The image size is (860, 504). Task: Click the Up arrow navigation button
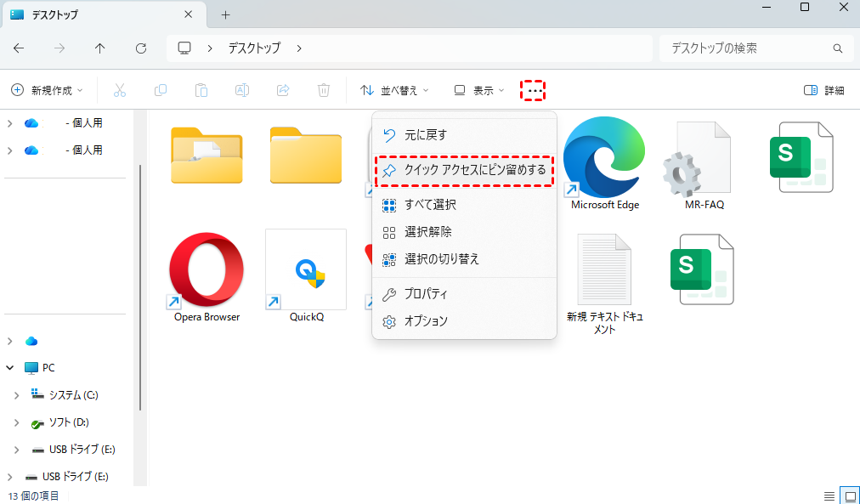[100, 48]
